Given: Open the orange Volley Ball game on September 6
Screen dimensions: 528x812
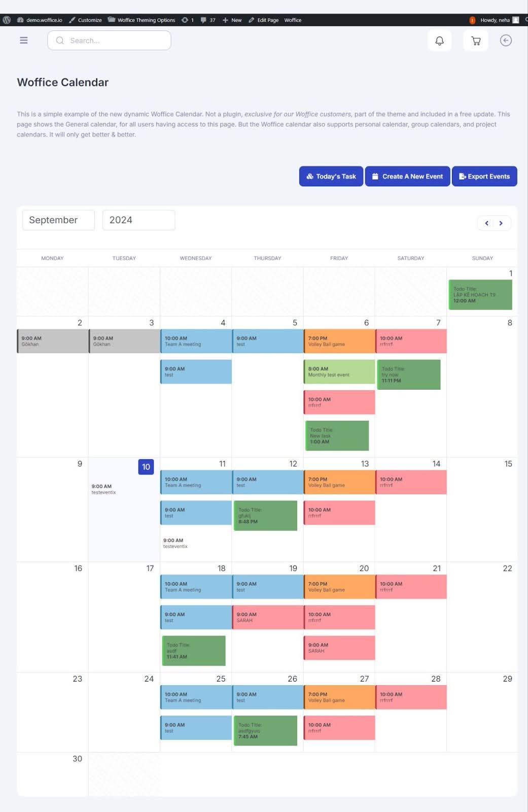Looking at the screenshot, I should (x=339, y=341).
